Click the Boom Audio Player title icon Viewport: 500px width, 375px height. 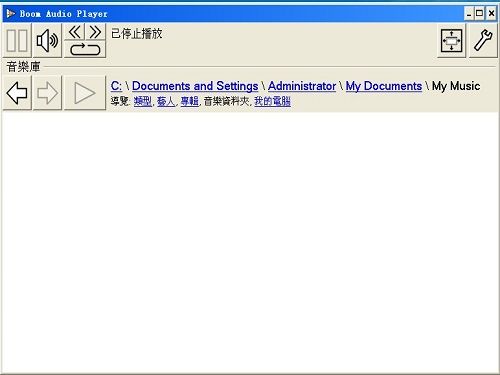click(11, 14)
